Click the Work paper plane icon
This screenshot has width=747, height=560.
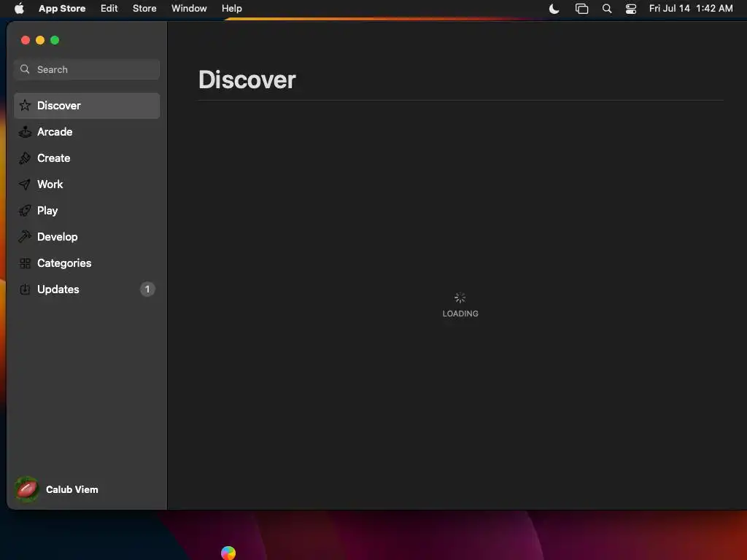25,184
